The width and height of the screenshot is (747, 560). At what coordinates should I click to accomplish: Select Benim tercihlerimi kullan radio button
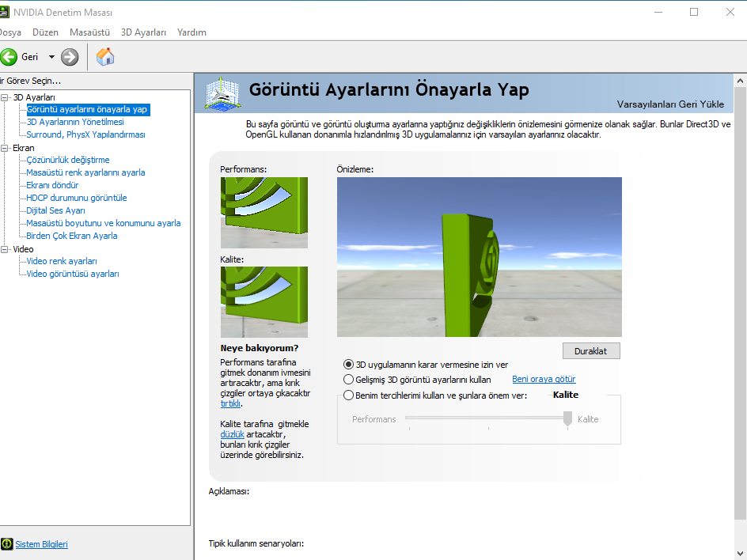348,395
